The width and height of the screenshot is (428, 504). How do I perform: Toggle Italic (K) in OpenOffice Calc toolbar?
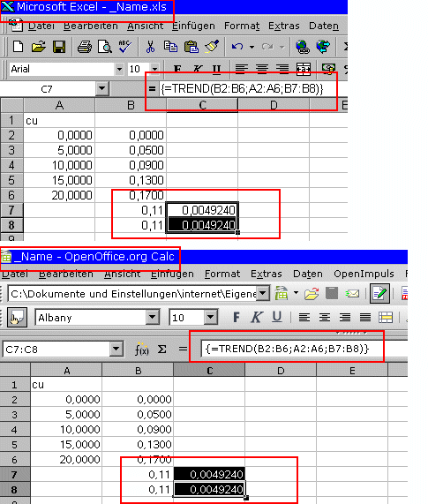[257, 318]
